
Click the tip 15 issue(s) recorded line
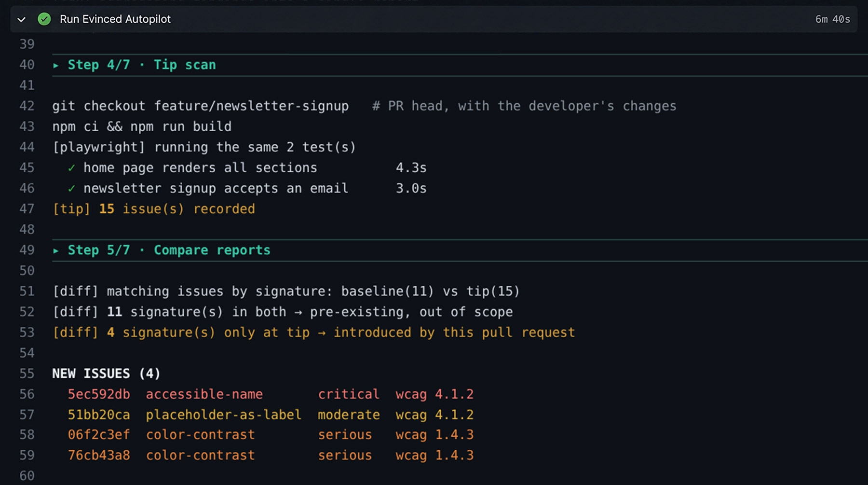pyautogui.click(x=153, y=209)
